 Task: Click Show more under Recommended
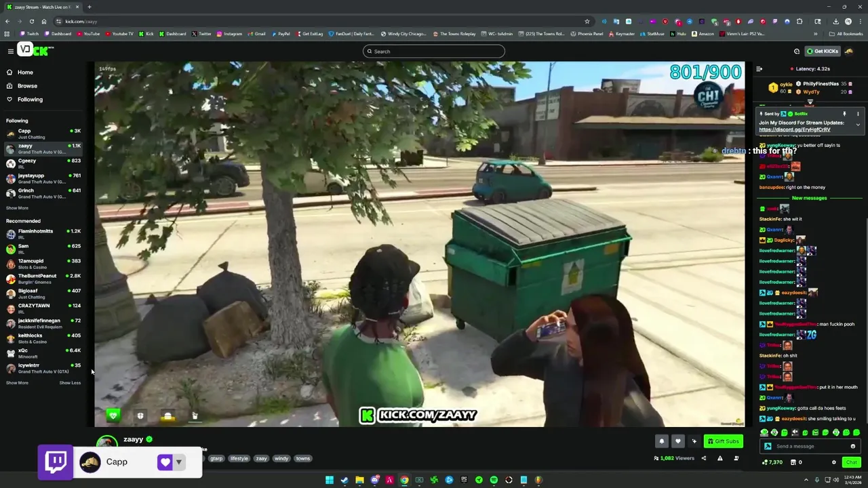tap(17, 383)
